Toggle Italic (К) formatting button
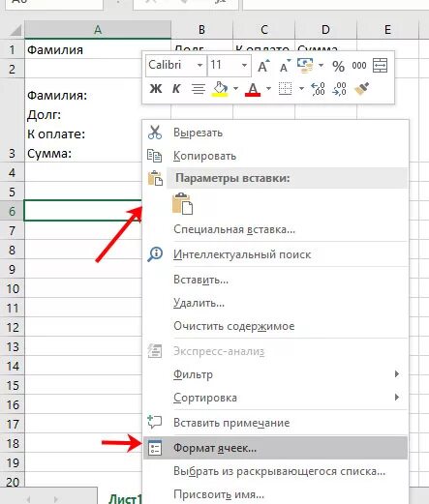The image size is (429, 504). 176,88
